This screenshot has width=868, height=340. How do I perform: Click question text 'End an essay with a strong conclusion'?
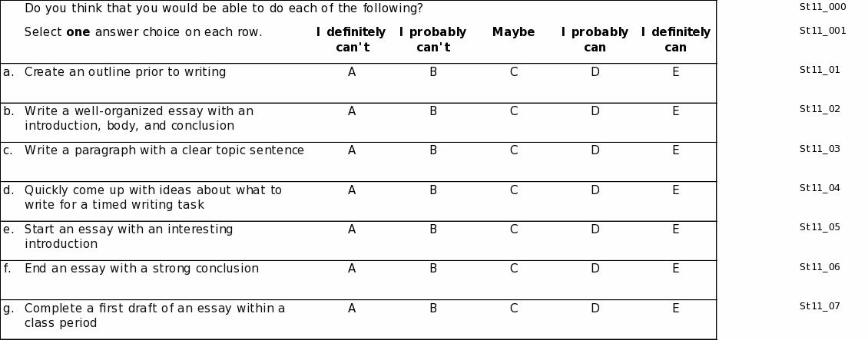point(141,269)
